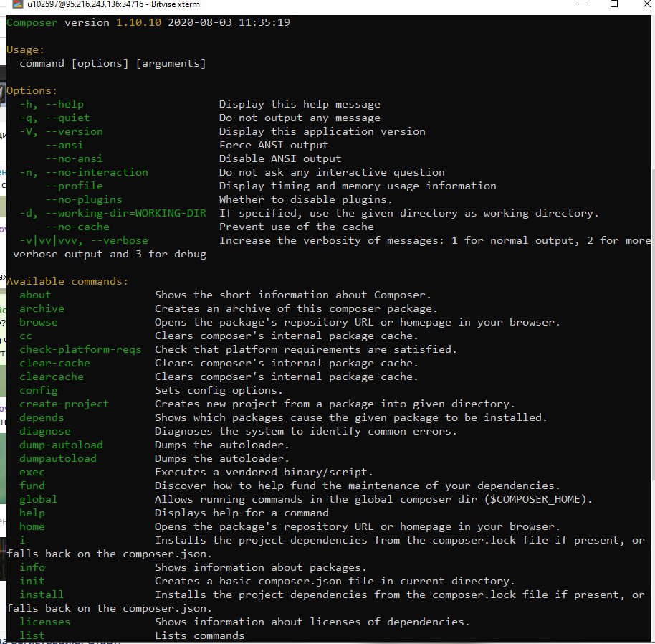The width and height of the screenshot is (655, 644).
Task: Click the 'init' command name
Action: pos(32,582)
